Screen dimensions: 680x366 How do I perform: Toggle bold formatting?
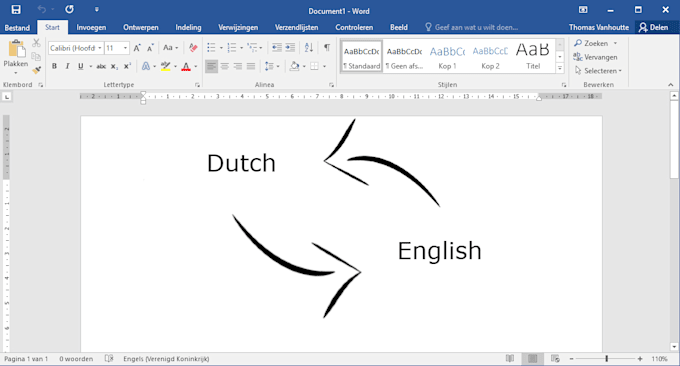tap(54, 66)
